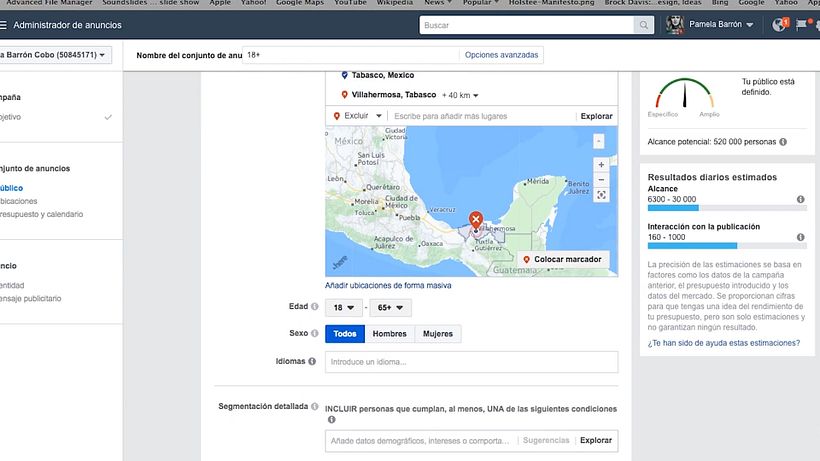
Task: Click the Tabasco, Mexico pin icon
Action: pos(344,75)
